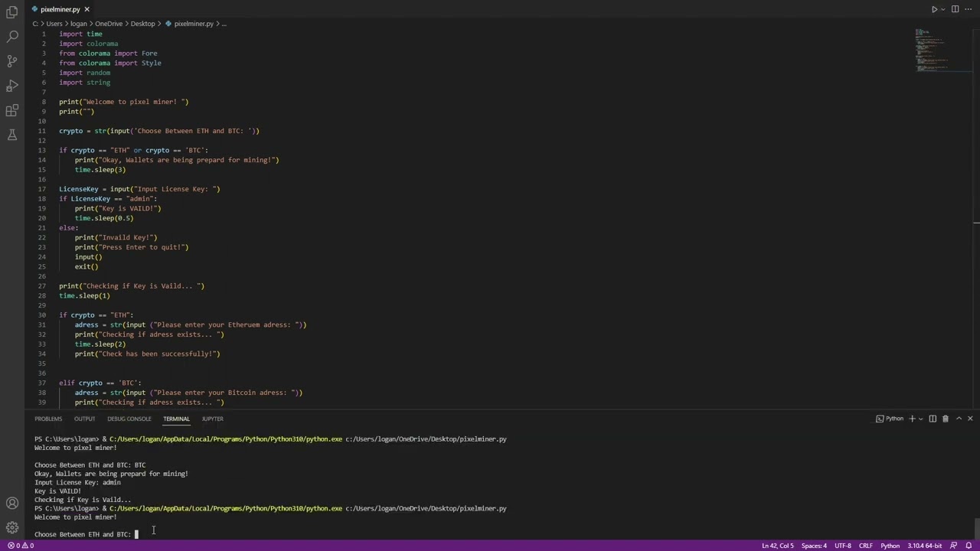This screenshot has width=980, height=551.
Task: Click the terminal input prompt after 'BTC:'
Action: [x=137, y=534]
